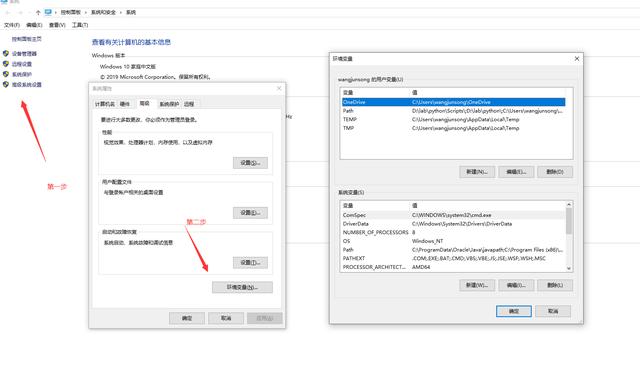Click 取消 in the 系统属性 dialog

point(226,318)
